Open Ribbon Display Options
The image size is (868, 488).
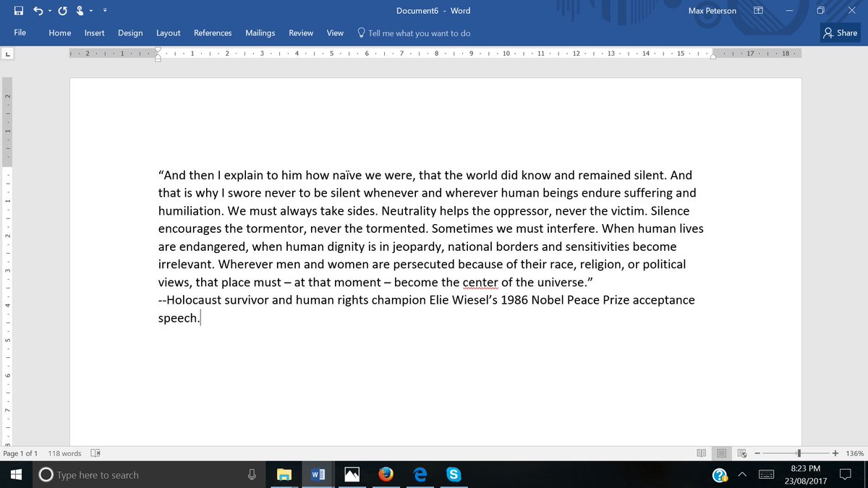click(757, 11)
